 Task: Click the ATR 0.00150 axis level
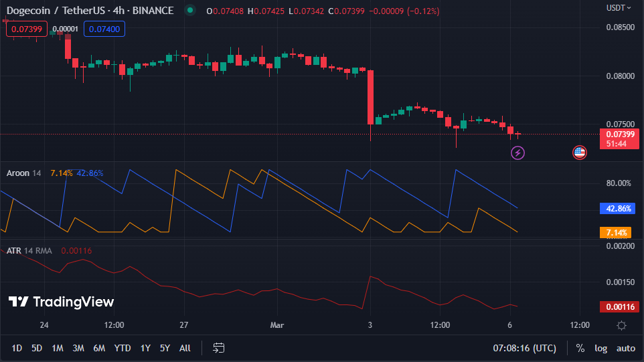tap(620, 282)
